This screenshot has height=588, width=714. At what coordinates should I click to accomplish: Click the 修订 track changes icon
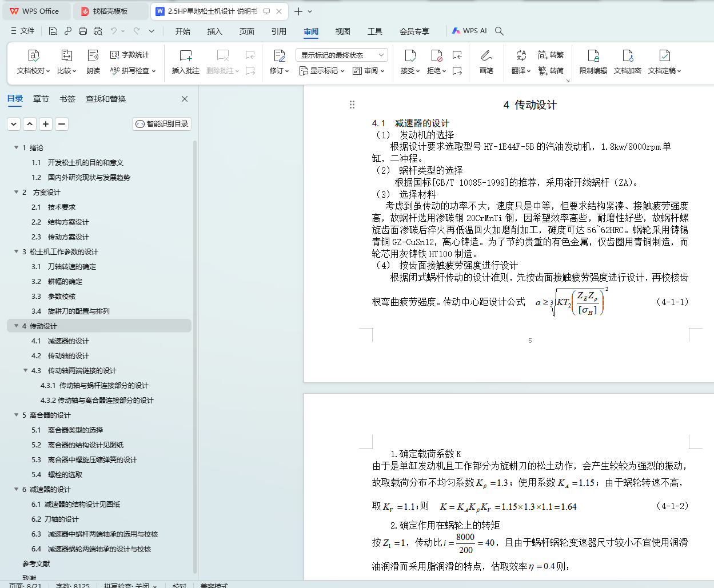pyautogui.click(x=279, y=55)
